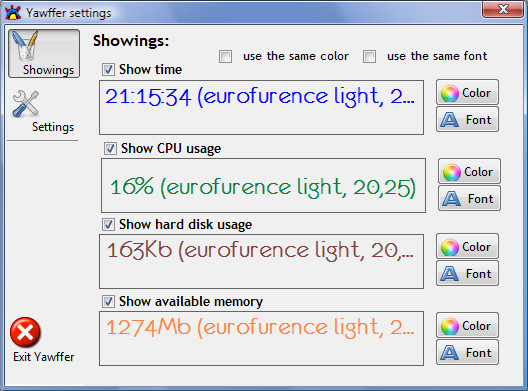Change Color for hard disk usage

tap(467, 246)
